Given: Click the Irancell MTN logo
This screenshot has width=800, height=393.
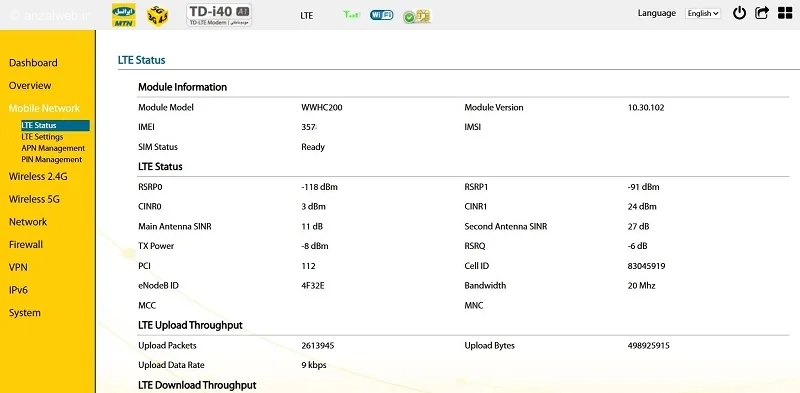Looking at the screenshot, I should (x=123, y=15).
